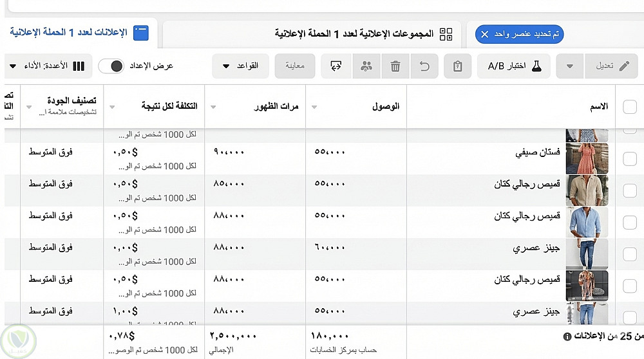Click the share export icon in toolbar
The width and height of the screenshot is (644, 359).
(x=336, y=66)
